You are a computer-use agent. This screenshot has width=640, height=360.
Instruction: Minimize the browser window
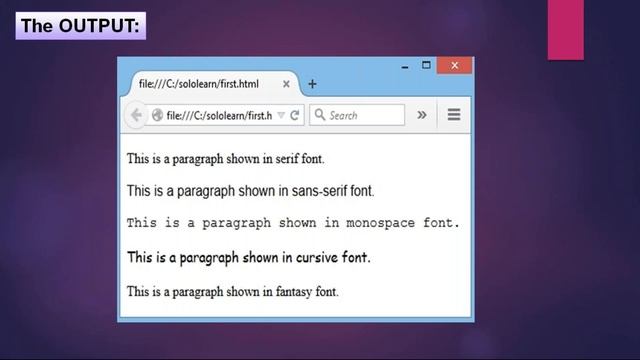405,66
